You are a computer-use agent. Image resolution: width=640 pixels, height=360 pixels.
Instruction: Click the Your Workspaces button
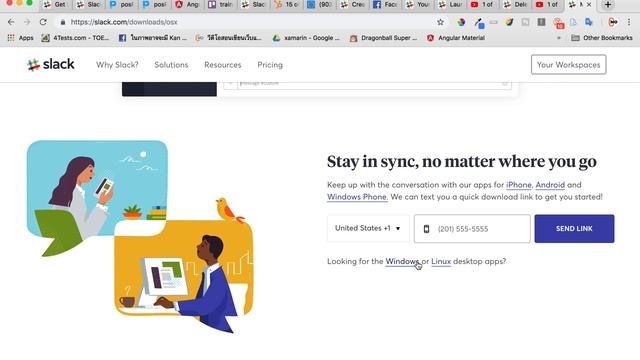coord(569,64)
